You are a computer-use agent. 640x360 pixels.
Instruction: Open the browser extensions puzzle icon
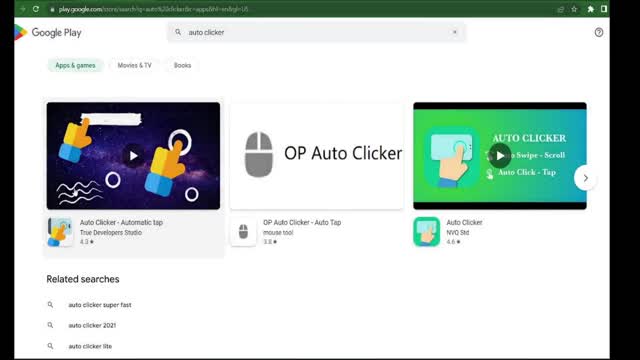click(590, 9)
